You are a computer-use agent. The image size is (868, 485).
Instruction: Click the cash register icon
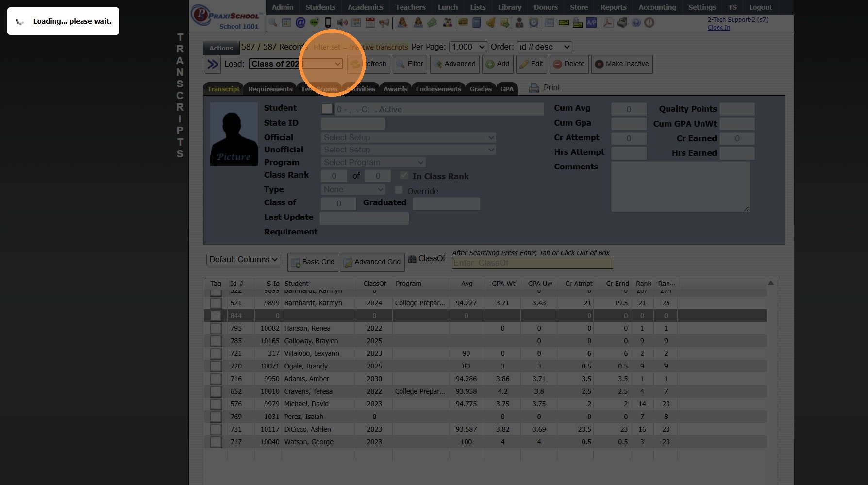(622, 23)
